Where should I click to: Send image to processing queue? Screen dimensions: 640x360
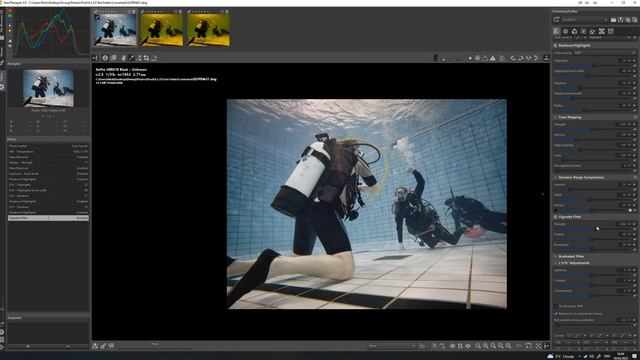(x=103, y=346)
